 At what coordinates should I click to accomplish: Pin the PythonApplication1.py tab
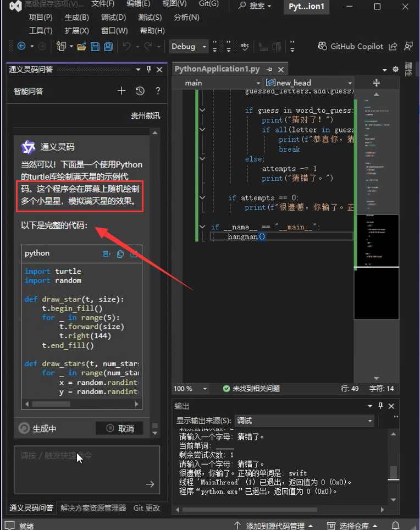[x=269, y=69]
